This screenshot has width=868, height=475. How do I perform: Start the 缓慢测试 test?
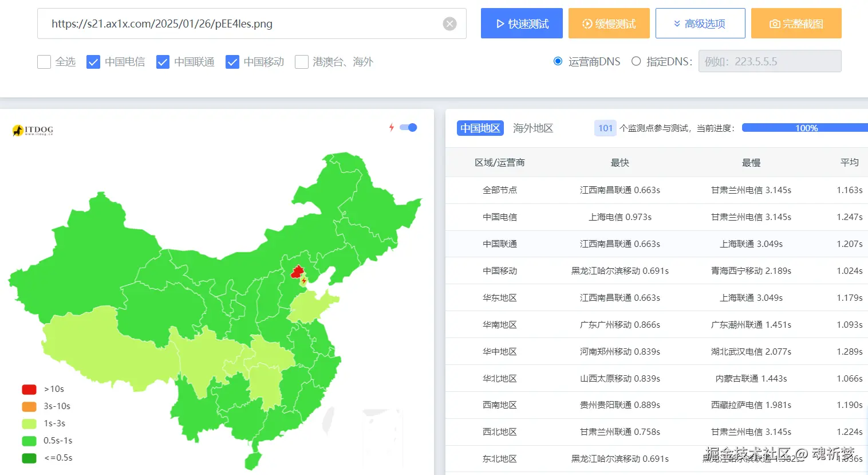click(609, 23)
